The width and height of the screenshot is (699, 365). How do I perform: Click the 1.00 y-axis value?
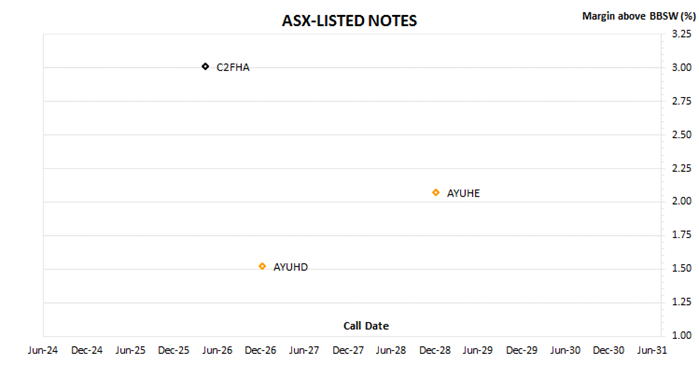682,335
